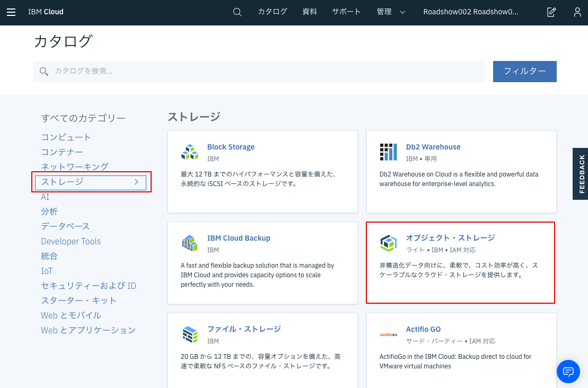The width and height of the screenshot is (588, 388).
Task: Click the FEEDBACK side tab
Action: click(581, 173)
